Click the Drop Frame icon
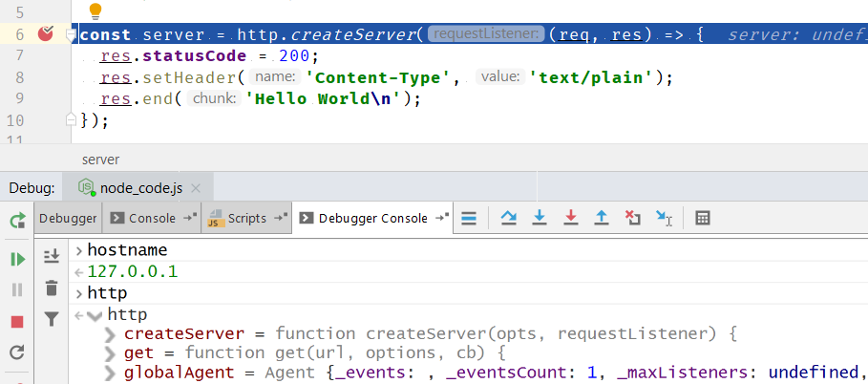The width and height of the screenshot is (868, 384). (632, 218)
